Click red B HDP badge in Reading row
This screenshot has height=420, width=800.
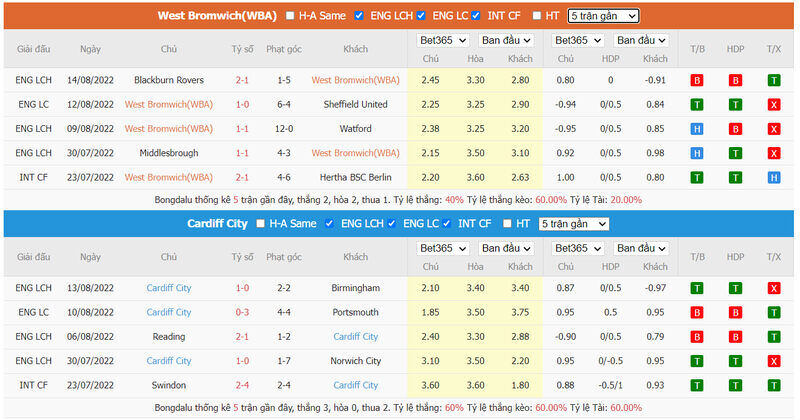pos(735,337)
